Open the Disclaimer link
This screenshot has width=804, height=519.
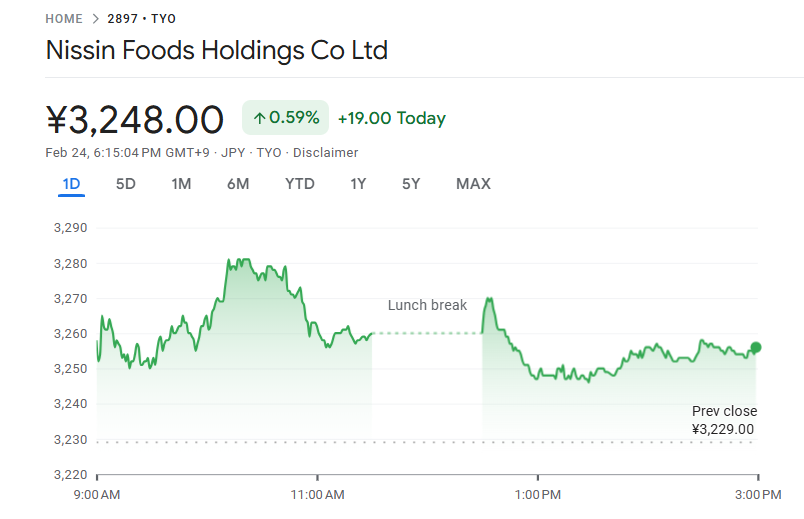(x=325, y=153)
